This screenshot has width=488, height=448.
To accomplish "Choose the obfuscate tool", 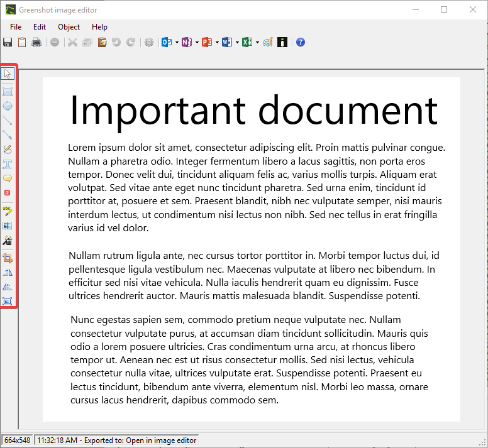I will point(8,225).
